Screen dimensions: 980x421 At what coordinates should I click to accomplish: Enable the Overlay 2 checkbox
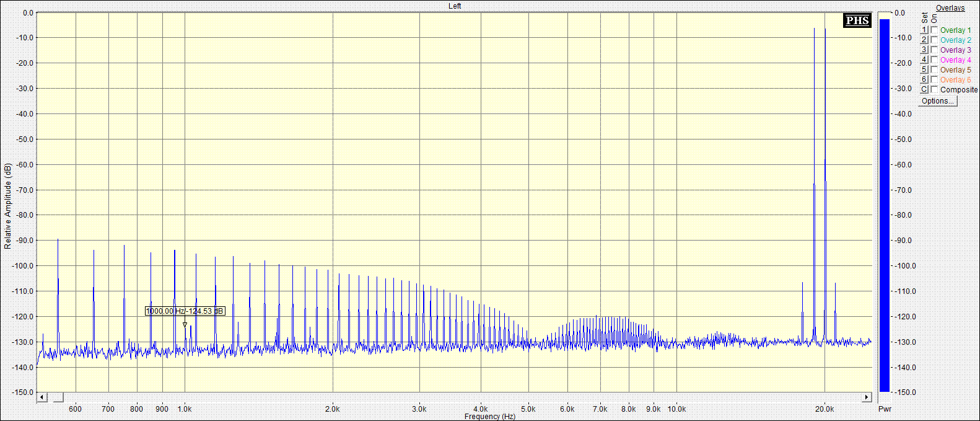(934, 40)
